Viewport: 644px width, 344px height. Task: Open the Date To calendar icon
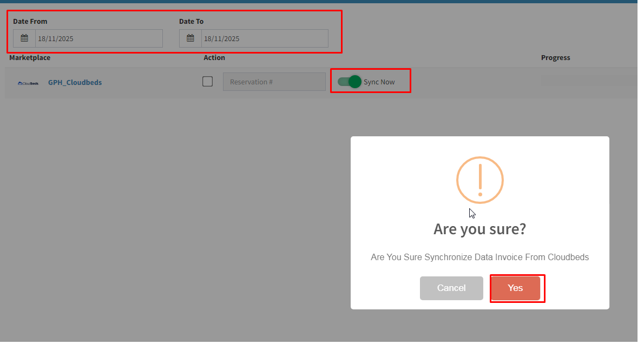[190, 38]
